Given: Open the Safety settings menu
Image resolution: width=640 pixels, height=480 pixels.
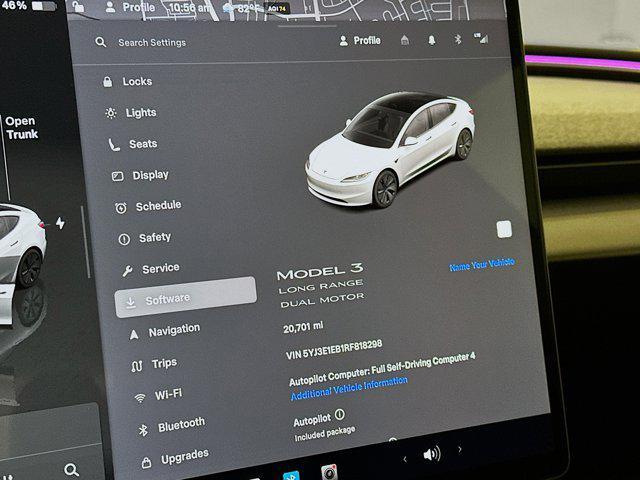Looking at the screenshot, I should (x=145, y=238).
